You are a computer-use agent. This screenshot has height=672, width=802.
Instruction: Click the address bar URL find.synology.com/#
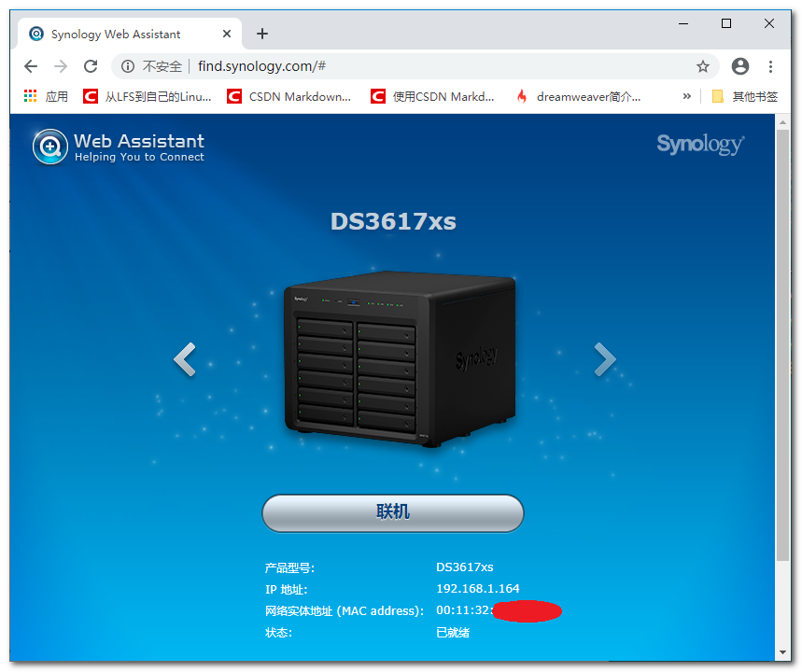pyautogui.click(x=261, y=66)
